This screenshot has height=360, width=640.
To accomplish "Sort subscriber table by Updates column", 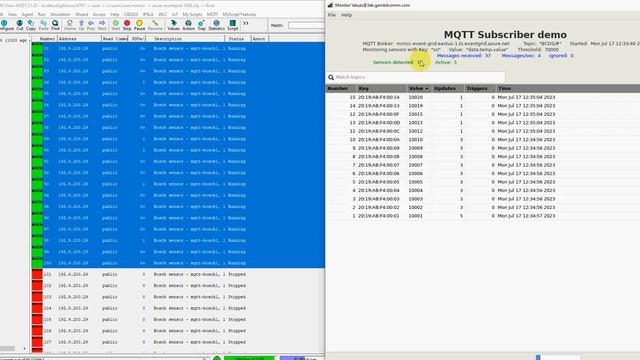I will coord(448,89).
